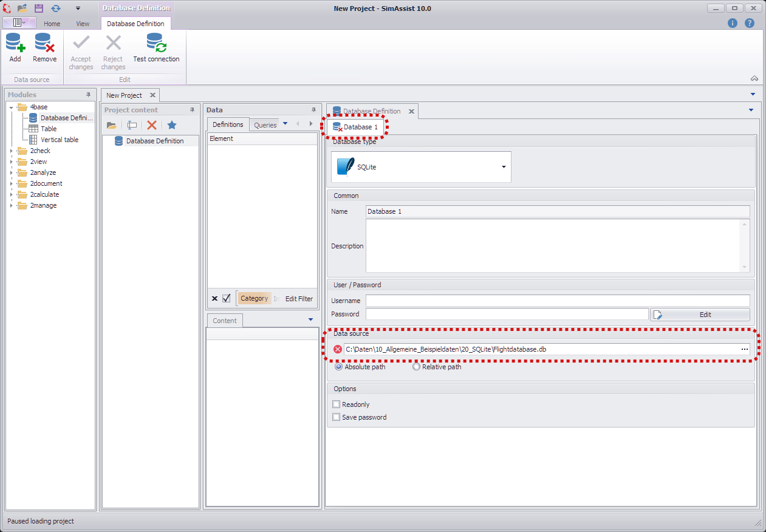The width and height of the screenshot is (766, 532).
Task: Click the blue star icon in Project content
Action: [x=172, y=125]
